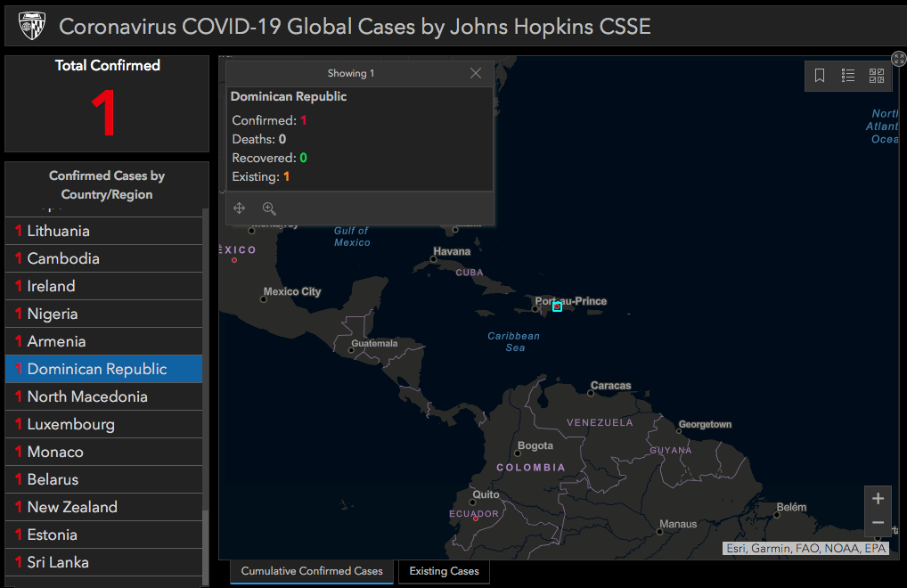Close the Dominican Republic popup
Screen dimensions: 907x588
point(476,73)
